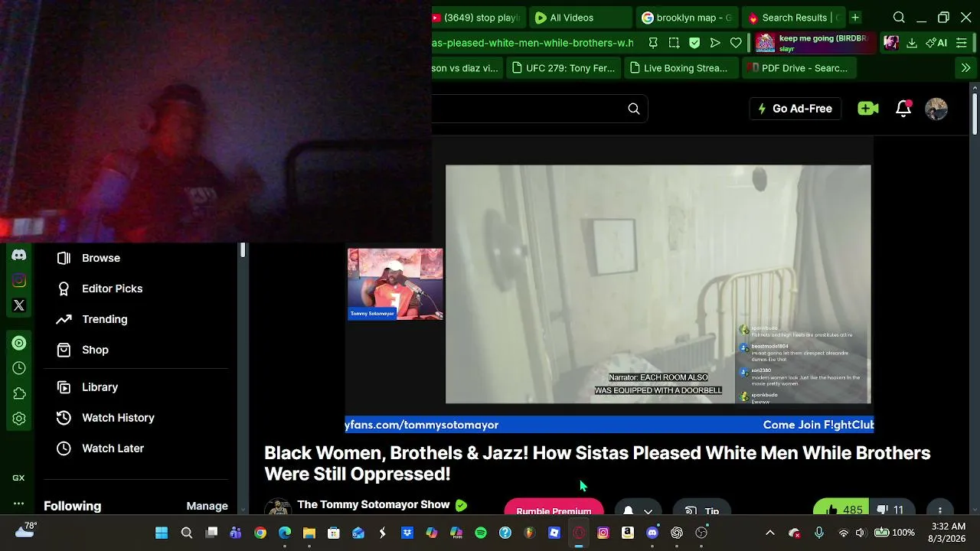Click the channel avatar beside Tommy Sotomayor Show

coord(278,507)
